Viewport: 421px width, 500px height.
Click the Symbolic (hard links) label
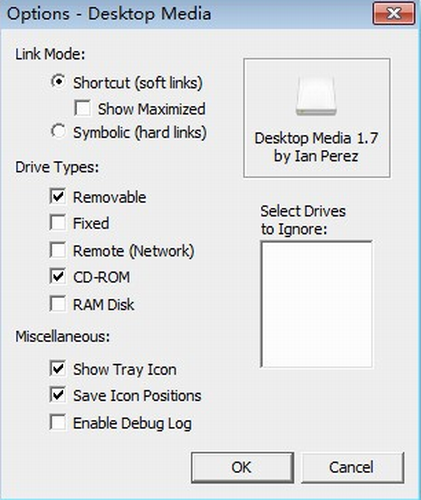click(140, 133)
